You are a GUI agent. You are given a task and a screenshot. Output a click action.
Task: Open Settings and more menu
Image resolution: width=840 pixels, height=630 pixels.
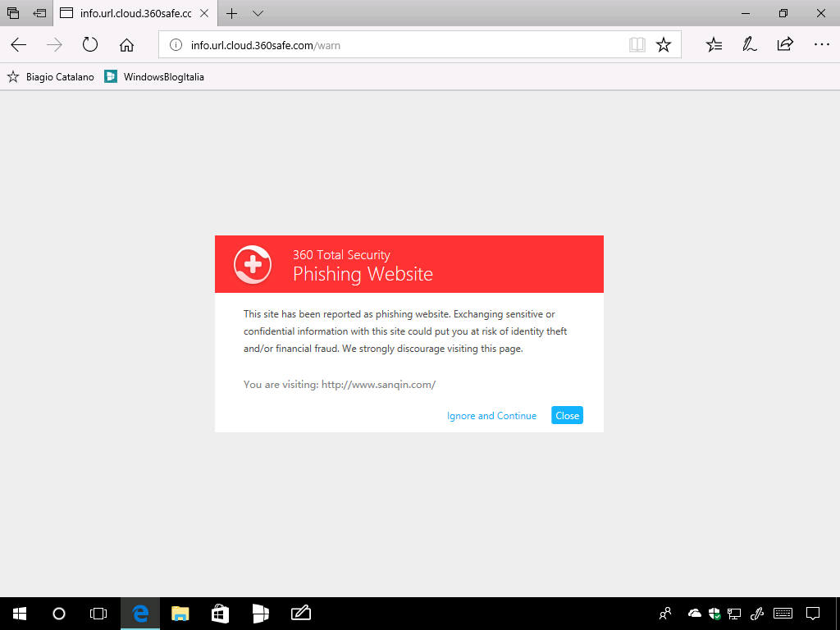(821, 45)
